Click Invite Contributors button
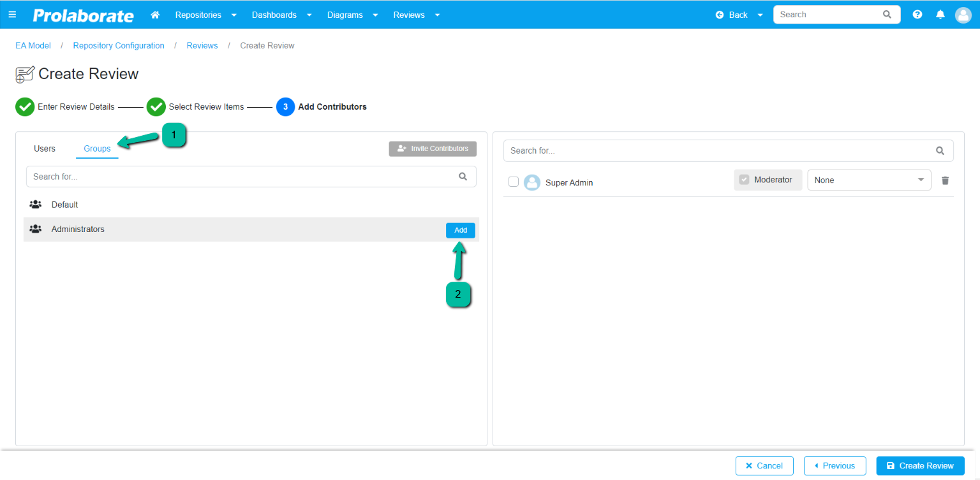 433,149
